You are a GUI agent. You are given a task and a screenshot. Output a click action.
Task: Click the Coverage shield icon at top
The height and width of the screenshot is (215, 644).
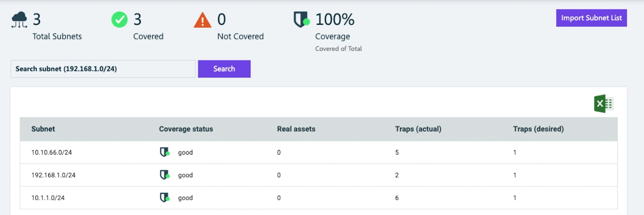pos(301,20)
